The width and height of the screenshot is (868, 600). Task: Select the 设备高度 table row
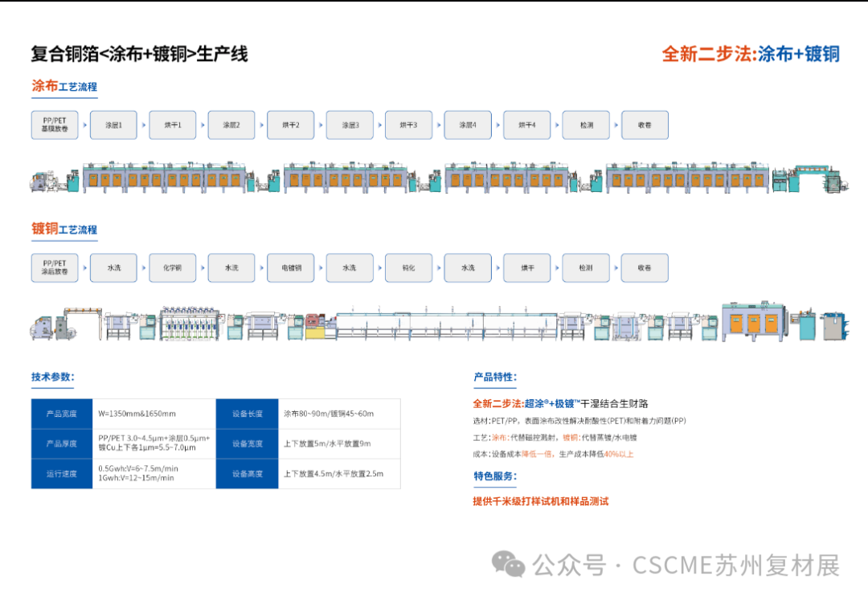pyautogui.click(x=248, y=473)
